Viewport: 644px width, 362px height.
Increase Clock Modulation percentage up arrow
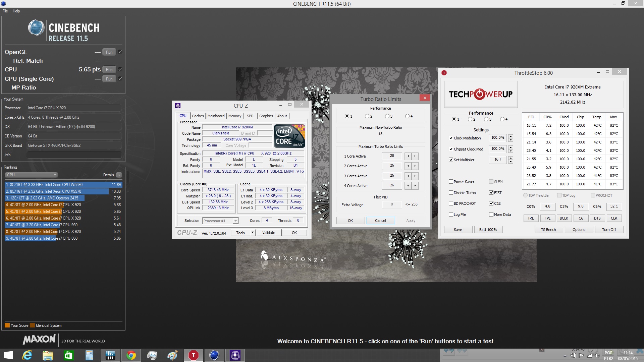[x=511, y=136]
